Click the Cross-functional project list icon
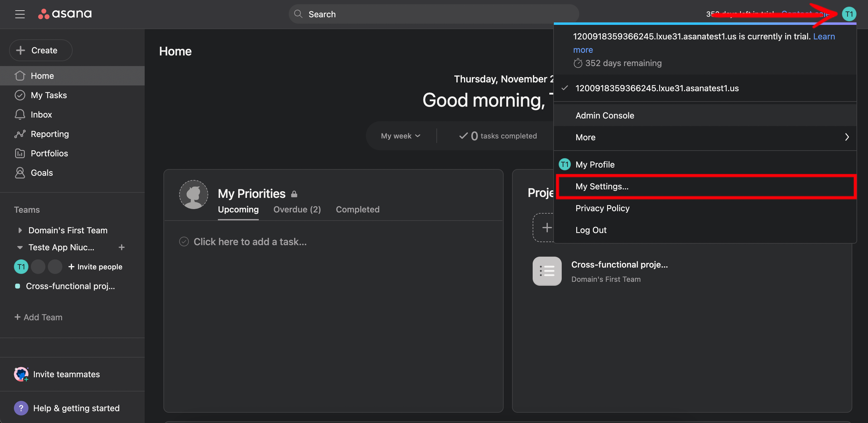 point(547,271)
